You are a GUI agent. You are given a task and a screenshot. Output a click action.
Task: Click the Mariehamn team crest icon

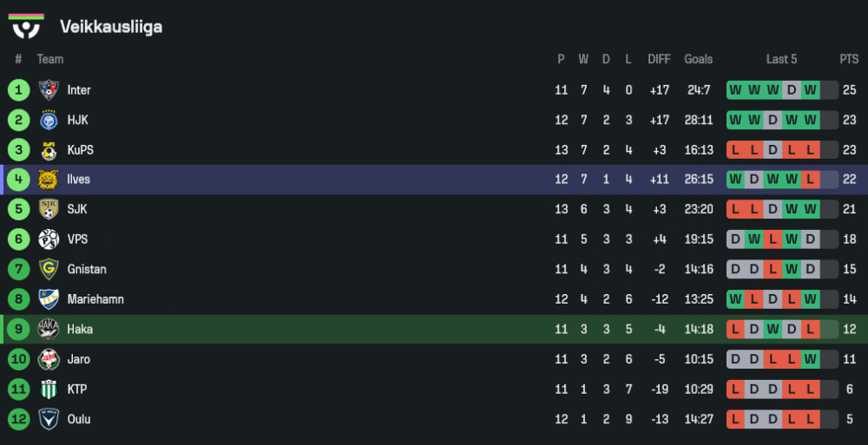(48, 299)
